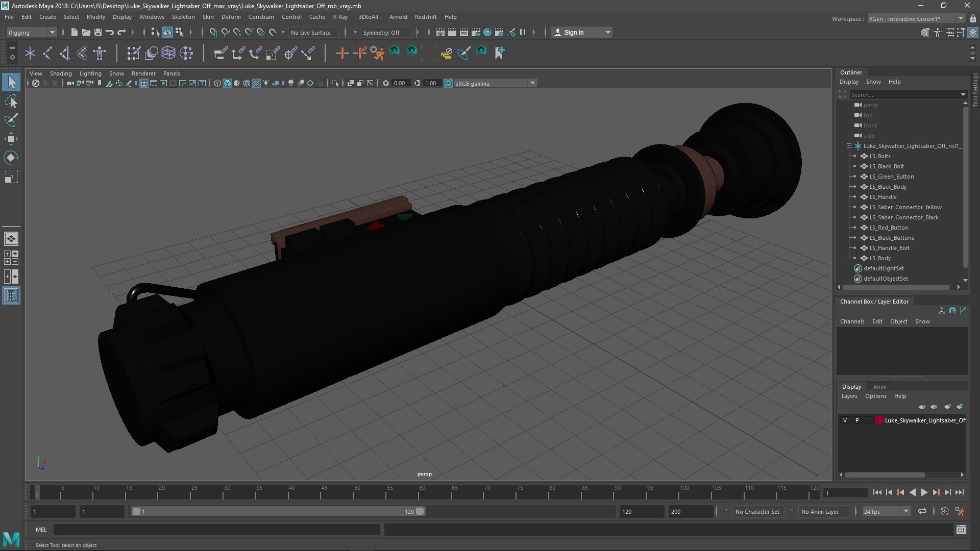Click the Create Locator shelf icon
The image size is (980, 551).
pos(30,53)
